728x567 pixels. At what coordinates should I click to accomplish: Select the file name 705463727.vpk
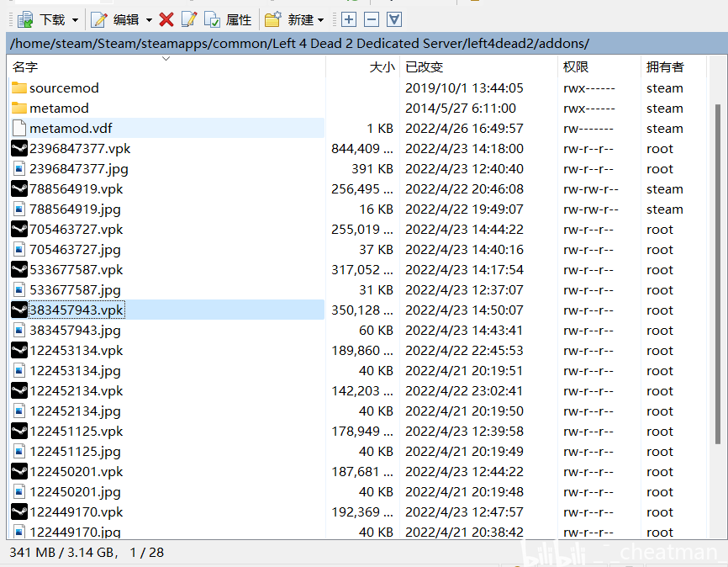tap(76, 230)
